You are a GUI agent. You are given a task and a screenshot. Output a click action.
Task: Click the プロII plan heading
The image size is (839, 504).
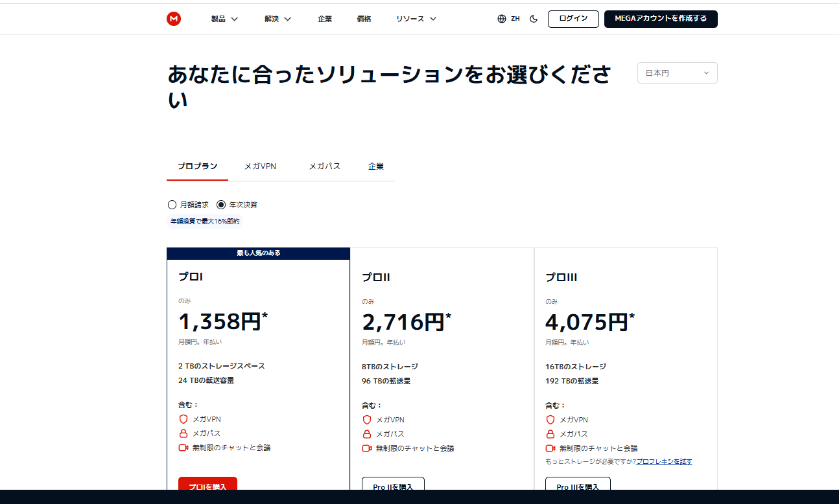(x=376, y=277)
